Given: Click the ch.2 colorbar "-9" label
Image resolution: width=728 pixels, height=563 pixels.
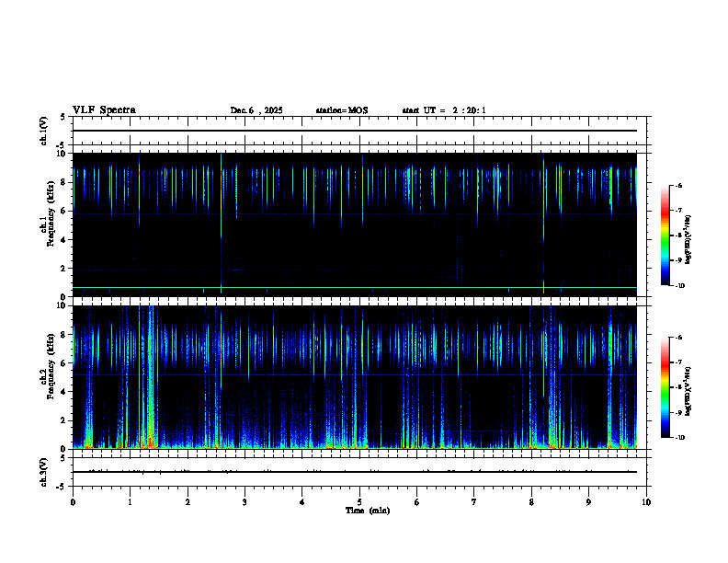Looking at the screenshot, I should tap(678, 412).
